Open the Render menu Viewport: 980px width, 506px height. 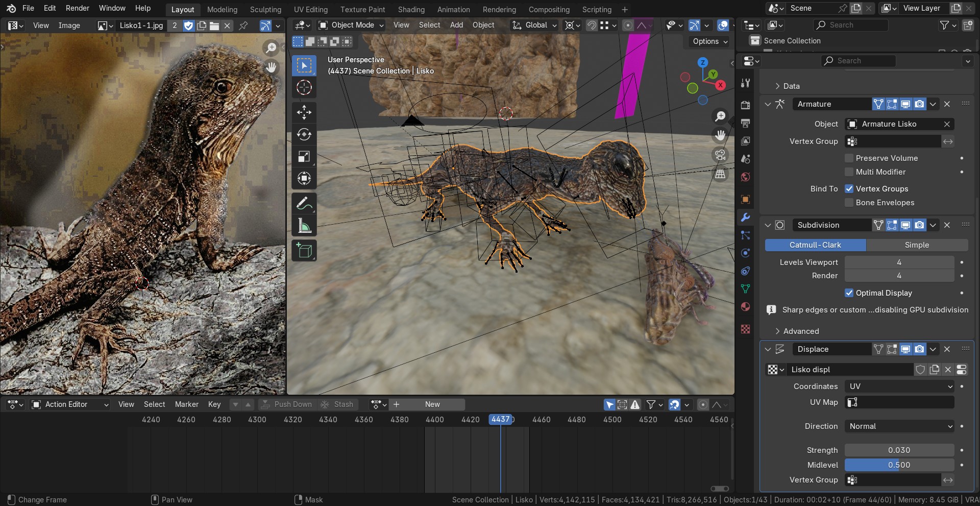(x=78, y=8)
